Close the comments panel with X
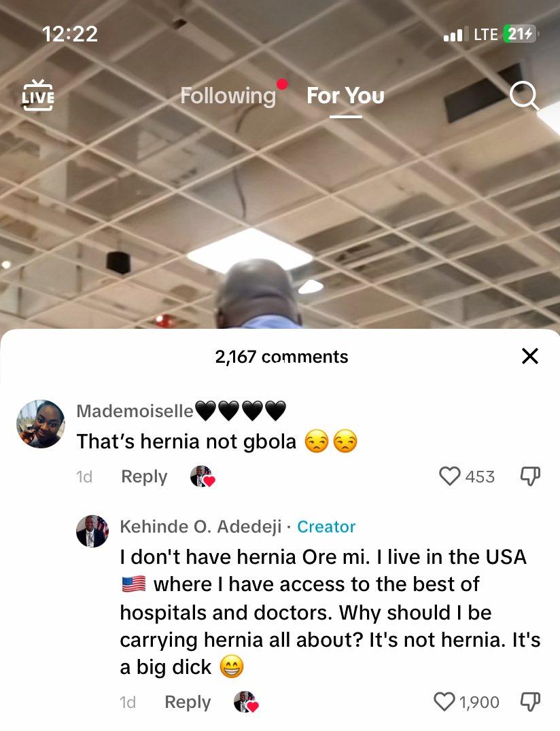 530,356
